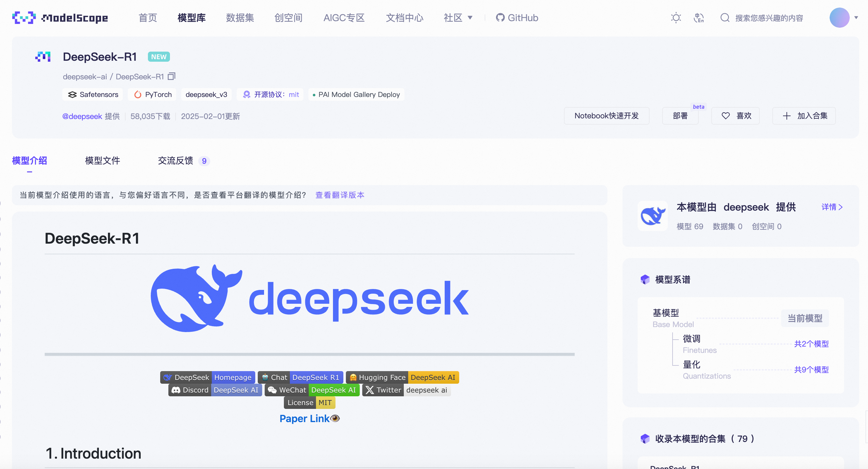
Task: Switch to the 模型文件 tab
Action: (x=102, y=161)
